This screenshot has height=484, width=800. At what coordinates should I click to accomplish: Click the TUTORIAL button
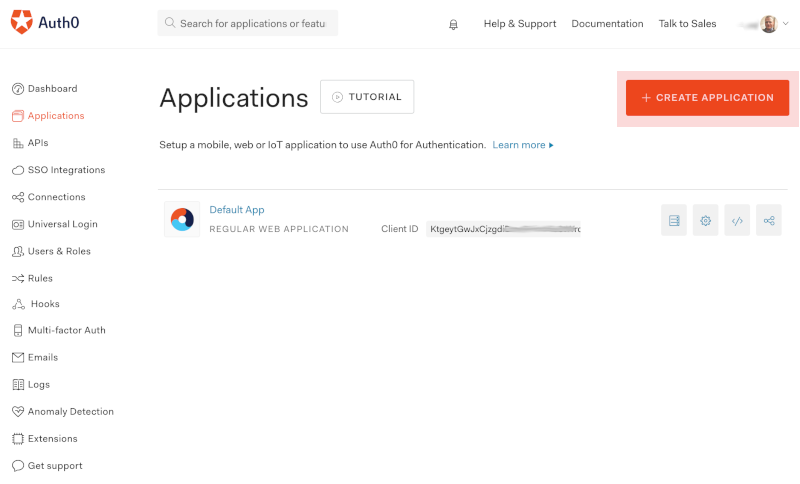pyautogui.click(x=367, y=97)
